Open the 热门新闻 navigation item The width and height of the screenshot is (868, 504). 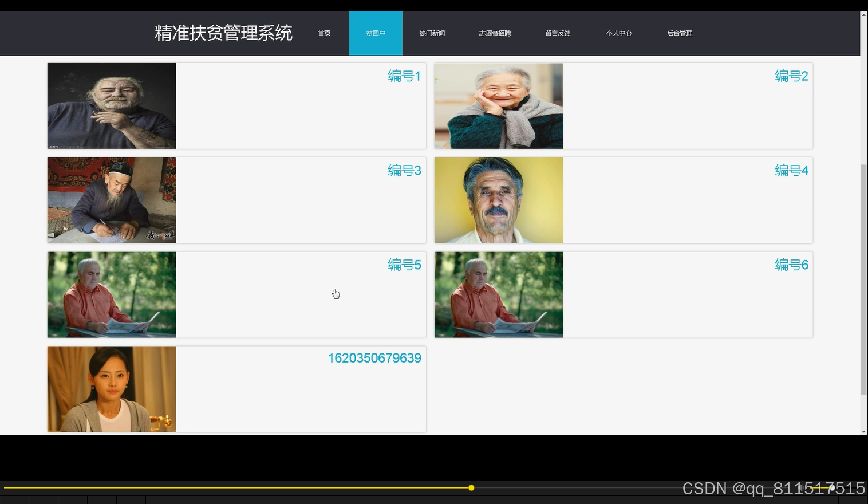pos(432,33)
